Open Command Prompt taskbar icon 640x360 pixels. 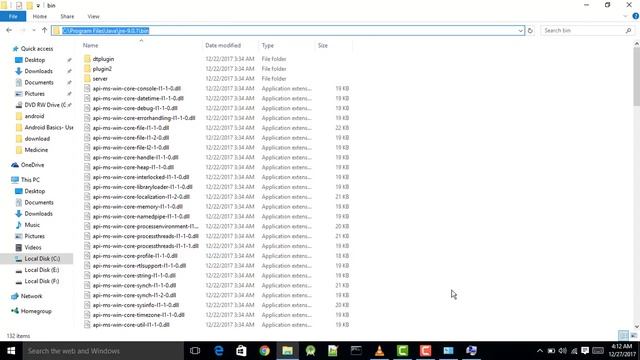click(356, 351)
